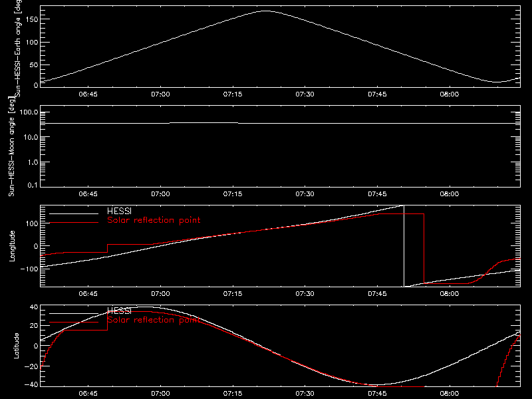This screenshot has height=399, width=532.
Task: Click the 07:00 label under the Latitude plot
Action: pos(160,394)
